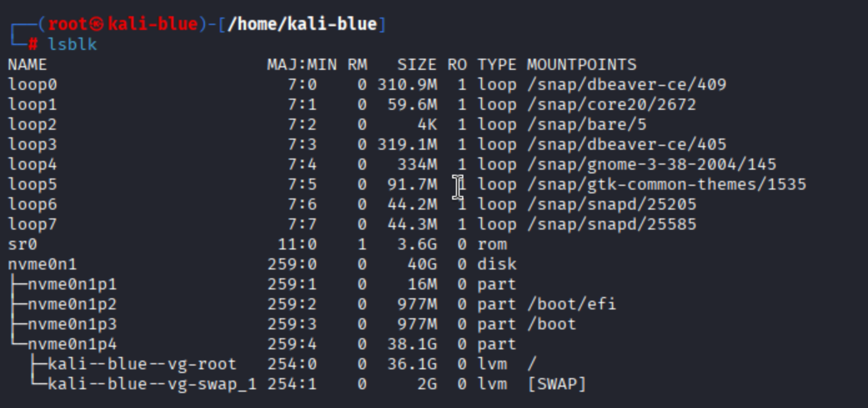
Task: Click the skull symbol in the root prompt
Action: tap(96, 24)
